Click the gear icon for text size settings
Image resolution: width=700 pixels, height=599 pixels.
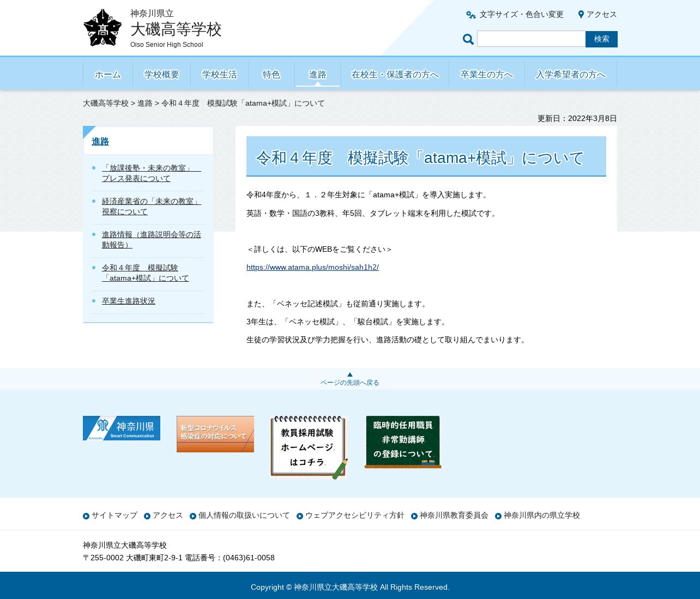point(471,15)
